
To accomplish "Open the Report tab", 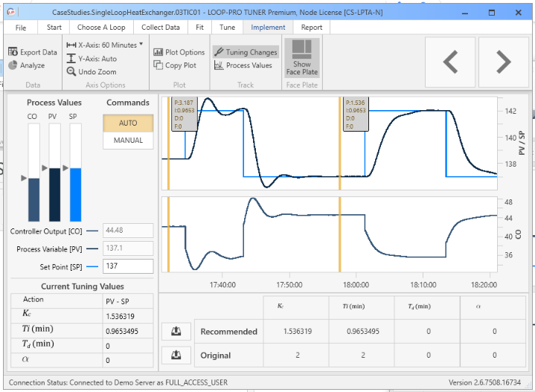I will [x=312, y=28].
